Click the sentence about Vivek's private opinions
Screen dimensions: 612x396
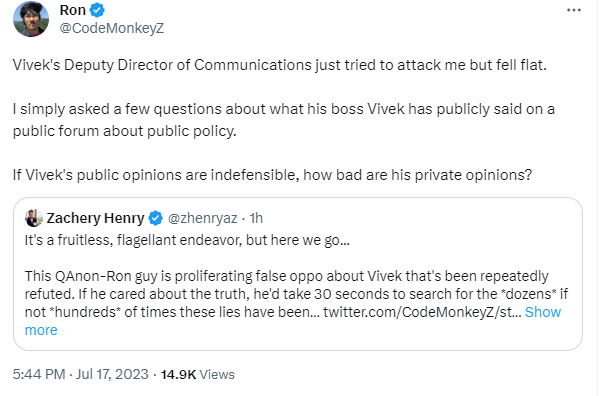(x=272, y=175)
